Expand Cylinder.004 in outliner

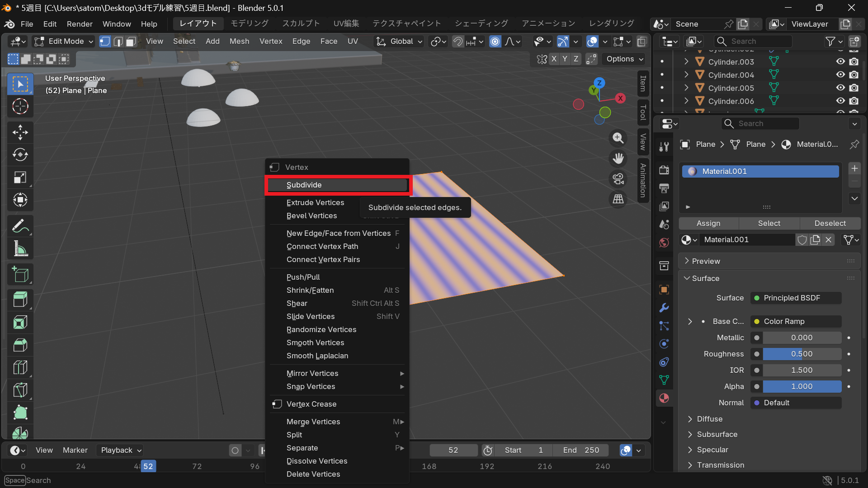pos(686,75)
